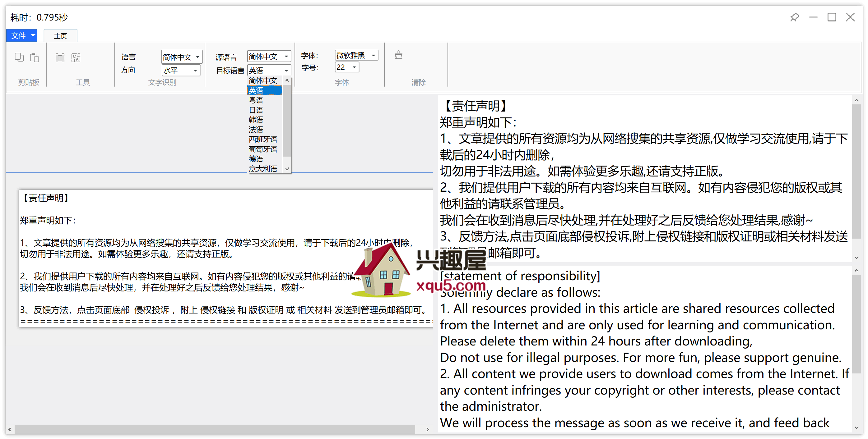Open the 方向 direction dropdown

point(181,70)
